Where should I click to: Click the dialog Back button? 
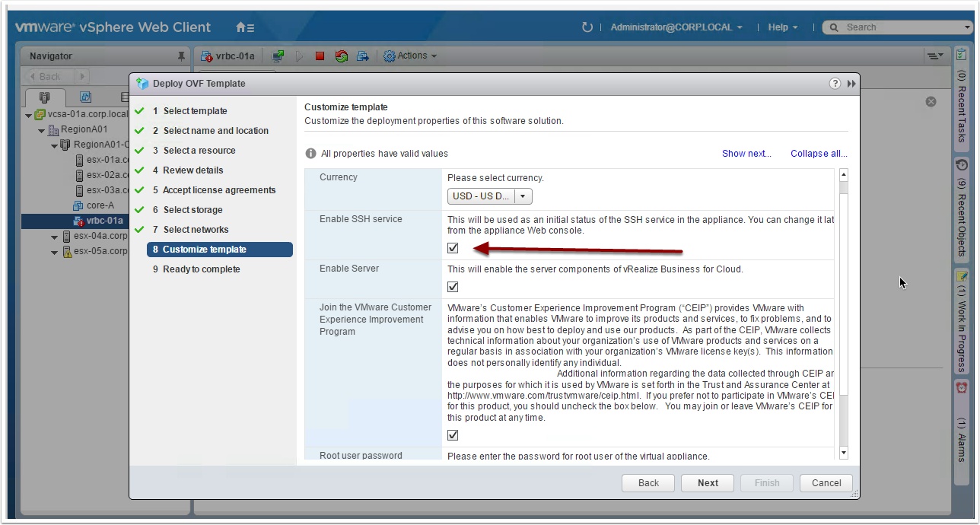pos(648,483)
